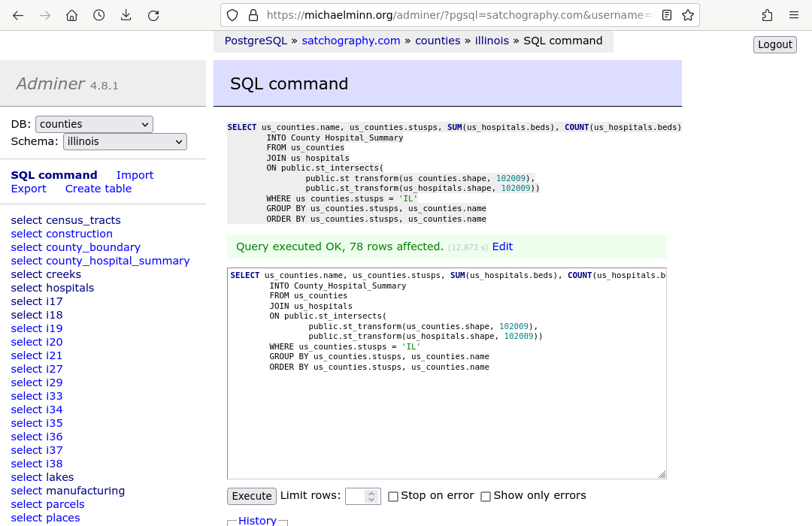812x526 pixels.
Task: Open the Schema illinois dropdown
Action: (125, 141)
